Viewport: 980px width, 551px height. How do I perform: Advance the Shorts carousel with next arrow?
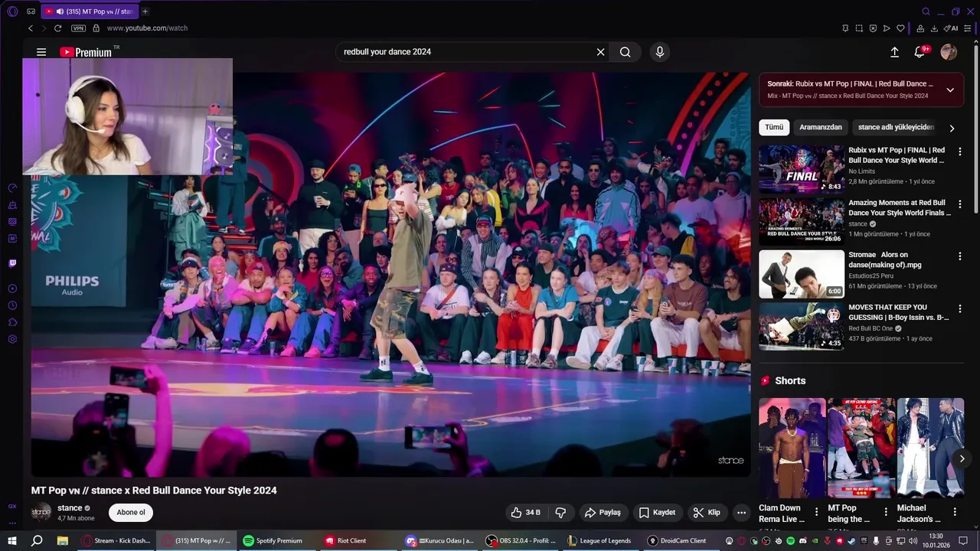click(x=962, y=459)
